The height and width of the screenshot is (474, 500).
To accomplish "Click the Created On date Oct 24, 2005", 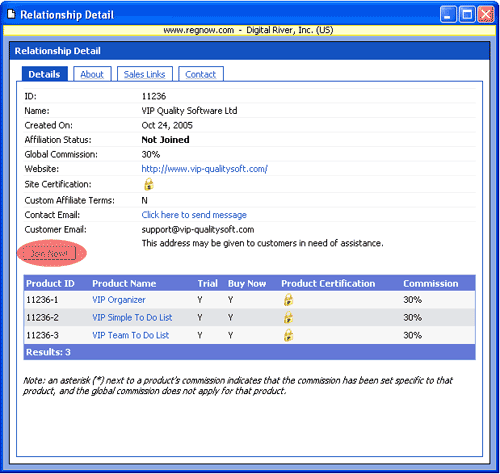I will coord(167,125).
